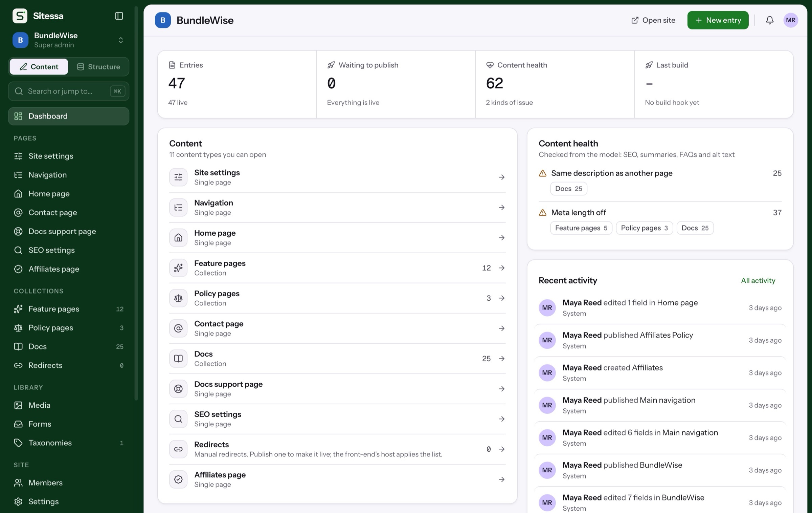Open the notifications bell
This screenshot has width=812, height=513.
[769, 20]
